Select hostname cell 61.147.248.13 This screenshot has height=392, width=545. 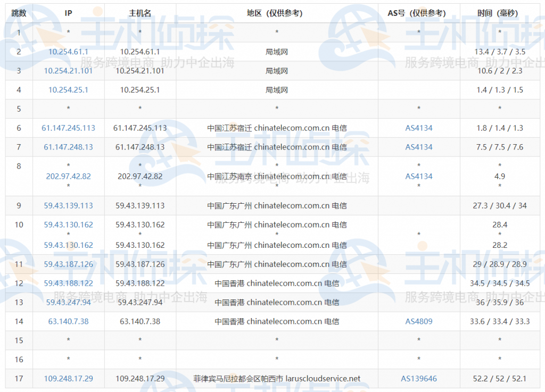pyautogui.click(x=140, y=147)
